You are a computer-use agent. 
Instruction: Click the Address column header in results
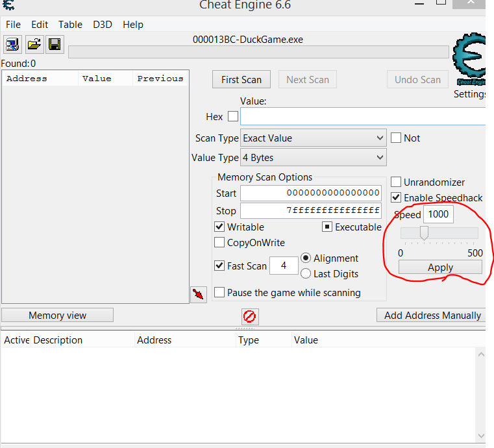(x=40, y=78)
